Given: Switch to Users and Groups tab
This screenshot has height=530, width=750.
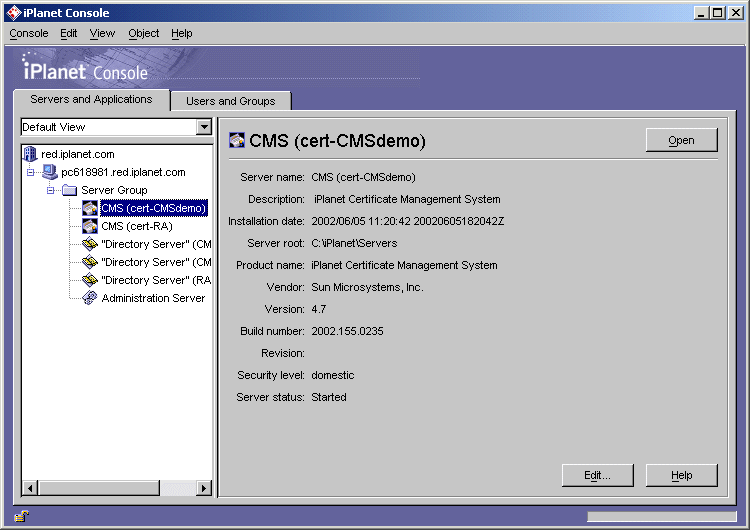Looking at the screenshot, I should point(231,101).
